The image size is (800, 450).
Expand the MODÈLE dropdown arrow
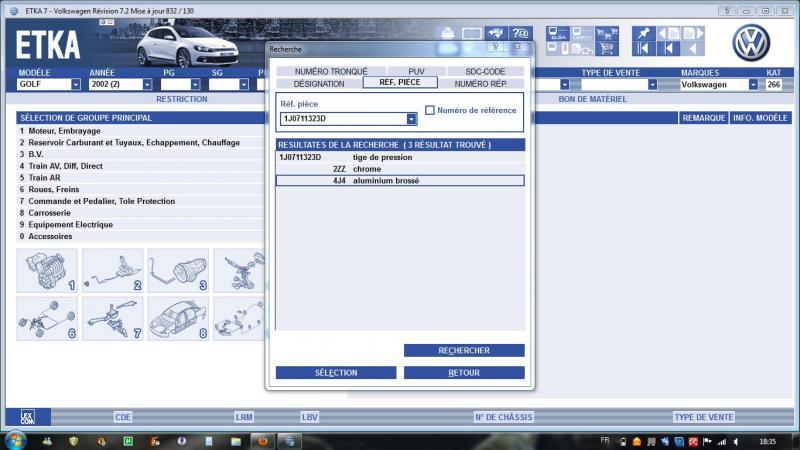click(x=76, y=84)
